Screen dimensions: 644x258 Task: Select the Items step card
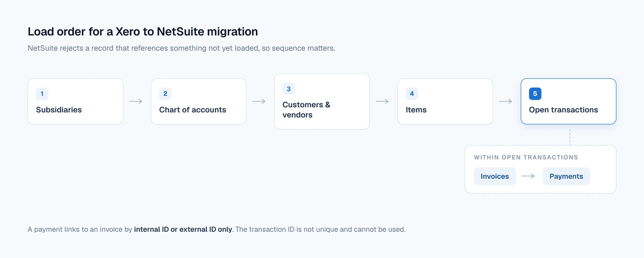[445, 101]
